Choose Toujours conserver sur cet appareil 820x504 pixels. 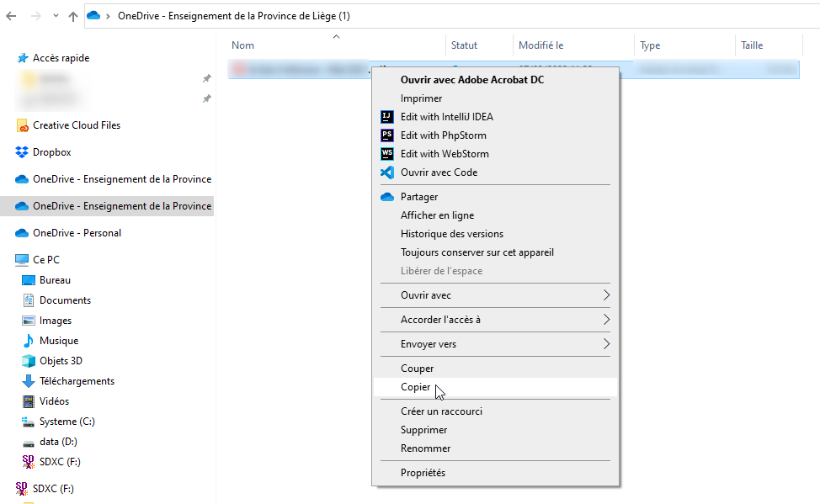pos(477,252)
